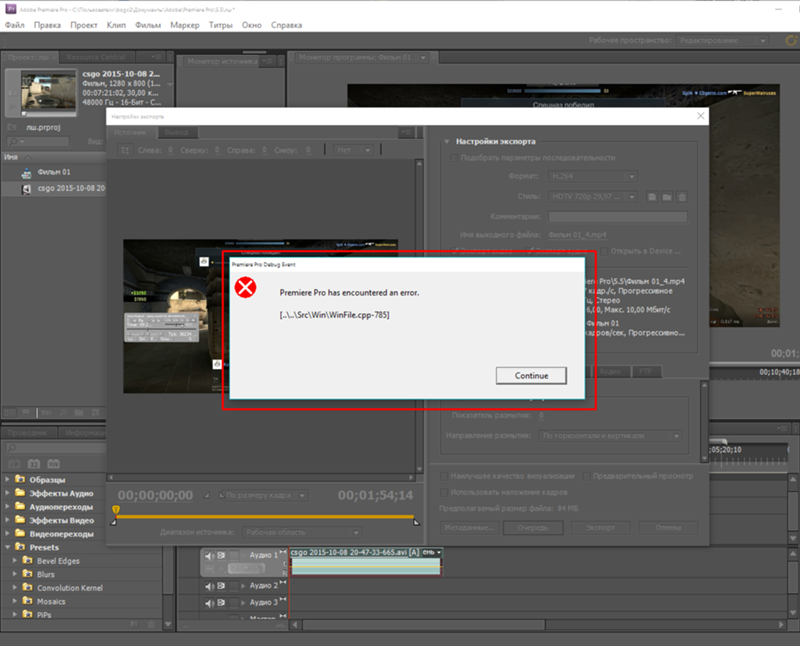Click the import preset folder icon
The width and height of the screenshot is (800, 646).
click(667, 196)
